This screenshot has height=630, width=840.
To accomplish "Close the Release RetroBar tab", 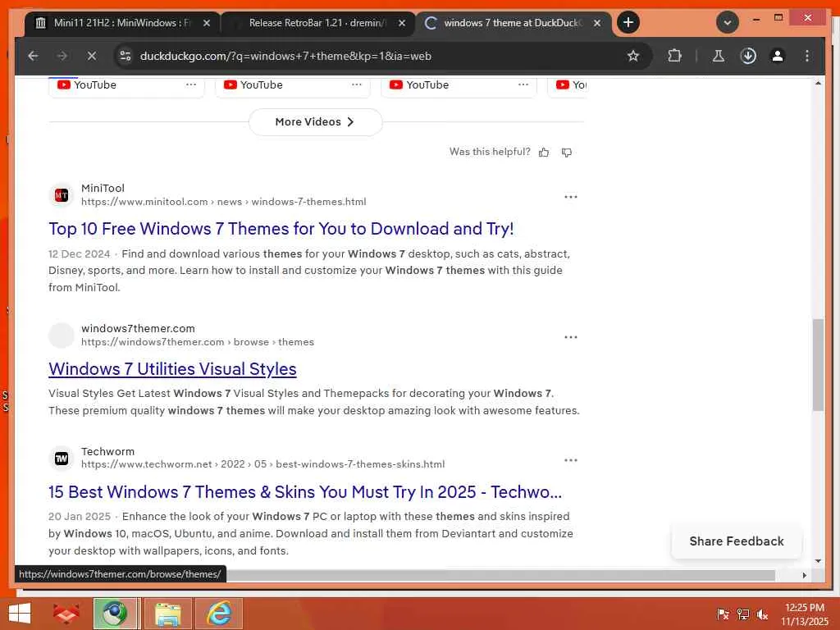I will (x=402, y=23).
